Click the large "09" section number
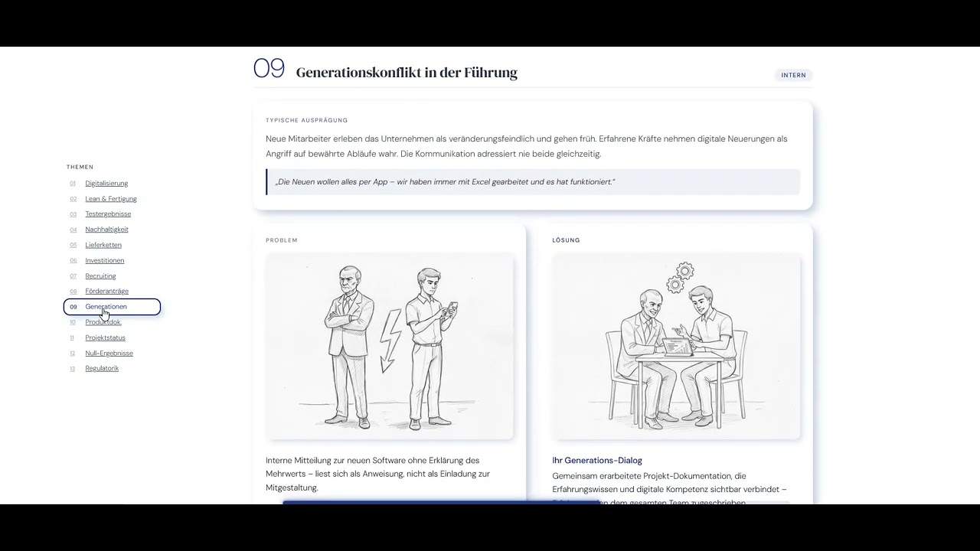This screenshot has width=980, height=551. pyautogui.click(x=269, y=69)
